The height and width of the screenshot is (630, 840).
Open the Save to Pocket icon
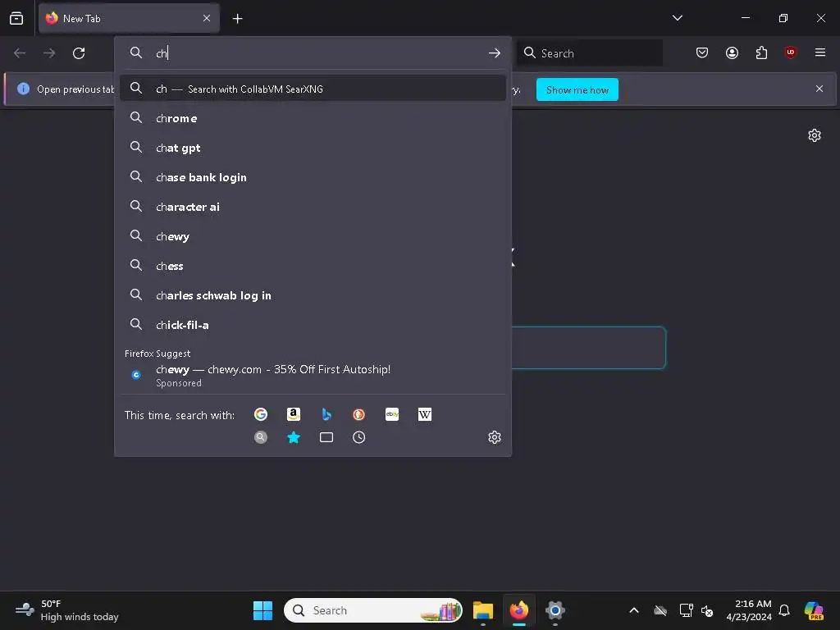click(x=702, y=52)
